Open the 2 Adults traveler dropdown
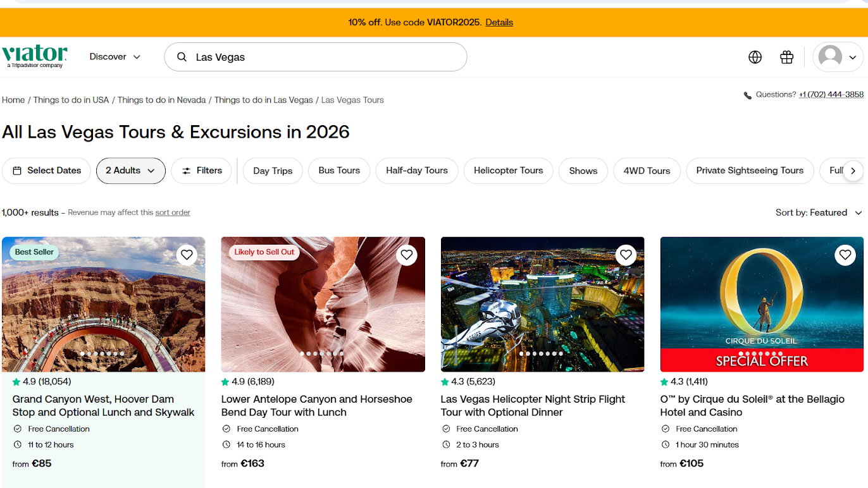 tap(130, 171)
